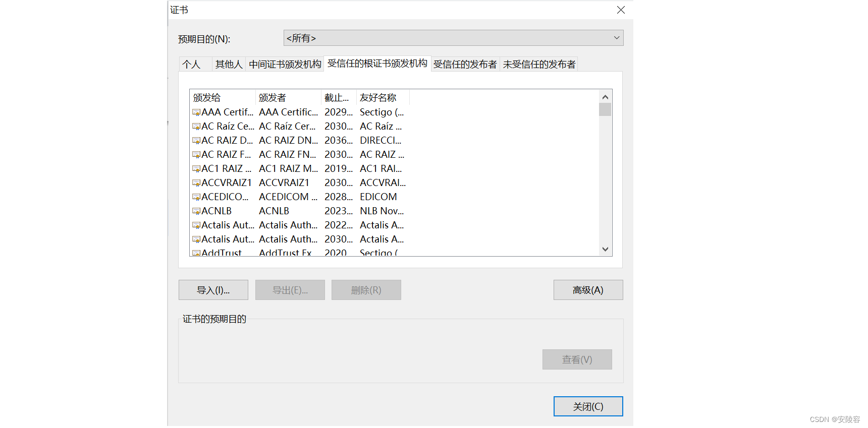
Task: Select the ACNLB issued-to entry
Action: pyautogui.click(x=216, y=211)
